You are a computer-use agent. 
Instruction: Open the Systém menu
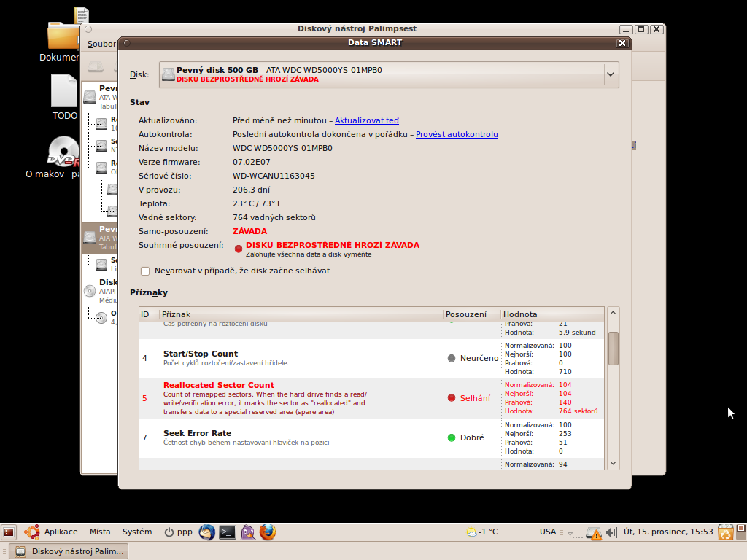(x=137, y=532)
